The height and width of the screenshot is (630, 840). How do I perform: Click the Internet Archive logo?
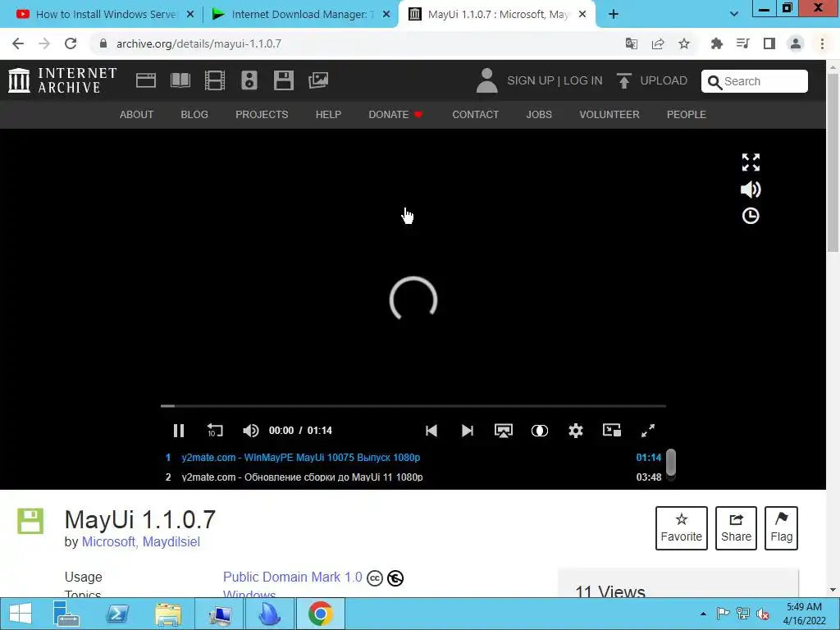click(62, 80)
